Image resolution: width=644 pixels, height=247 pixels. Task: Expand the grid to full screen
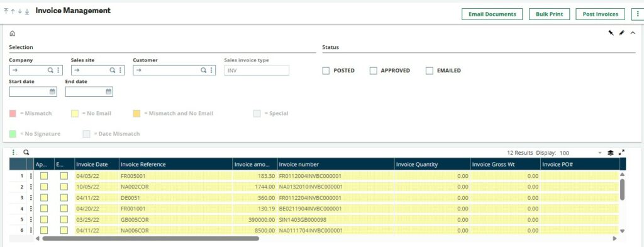point(622,153)
